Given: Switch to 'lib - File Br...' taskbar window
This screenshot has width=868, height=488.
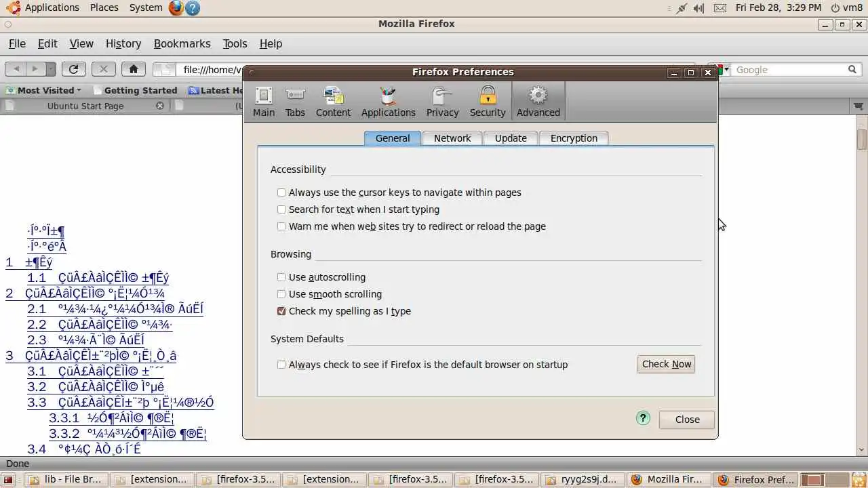Looking at the screenshot, I should pos(65,479).
